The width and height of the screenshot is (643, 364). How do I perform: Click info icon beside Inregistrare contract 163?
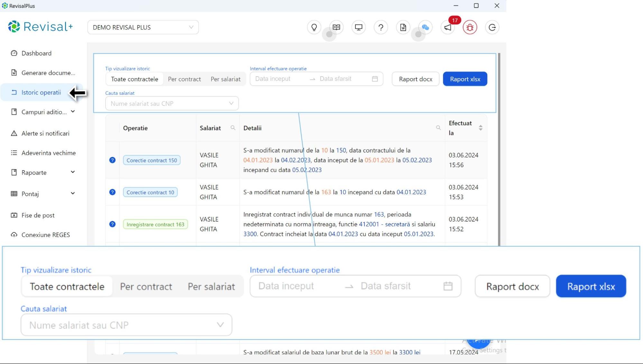pos(112,224)
